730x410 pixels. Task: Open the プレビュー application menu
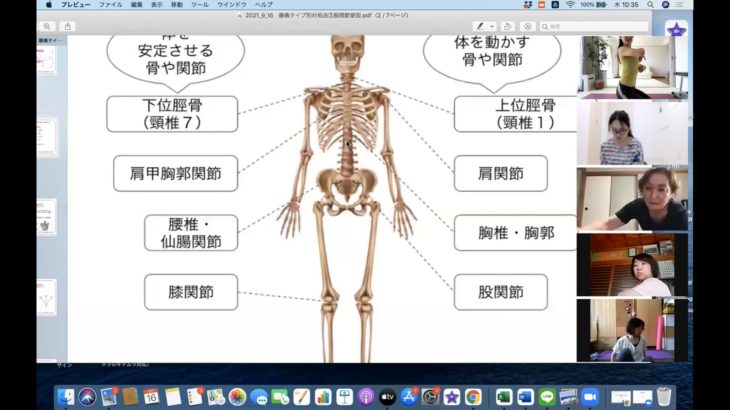pos(75,5)
